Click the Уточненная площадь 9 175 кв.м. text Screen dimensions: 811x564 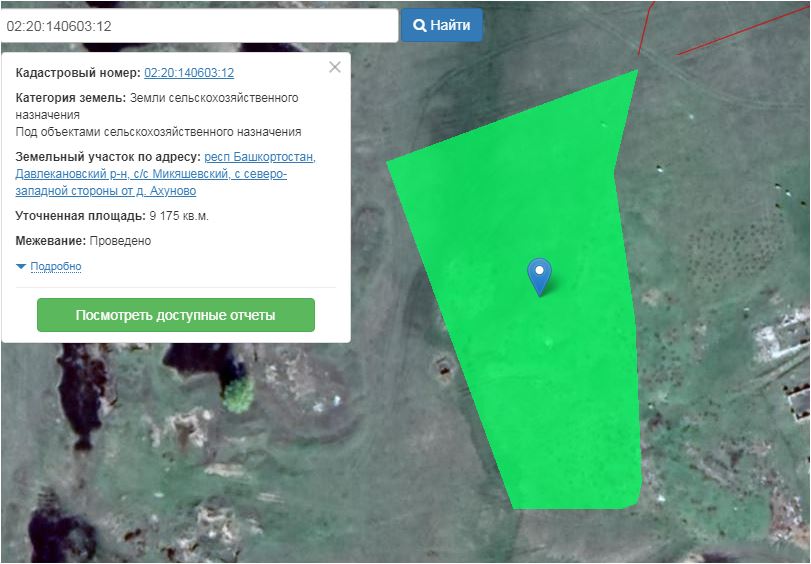(x=112, y=216)
